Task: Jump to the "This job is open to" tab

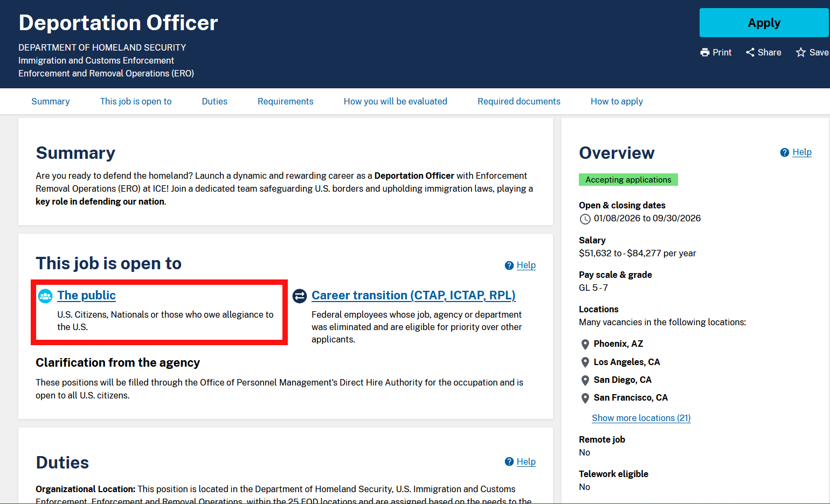Action: click(x=136, y=101)
